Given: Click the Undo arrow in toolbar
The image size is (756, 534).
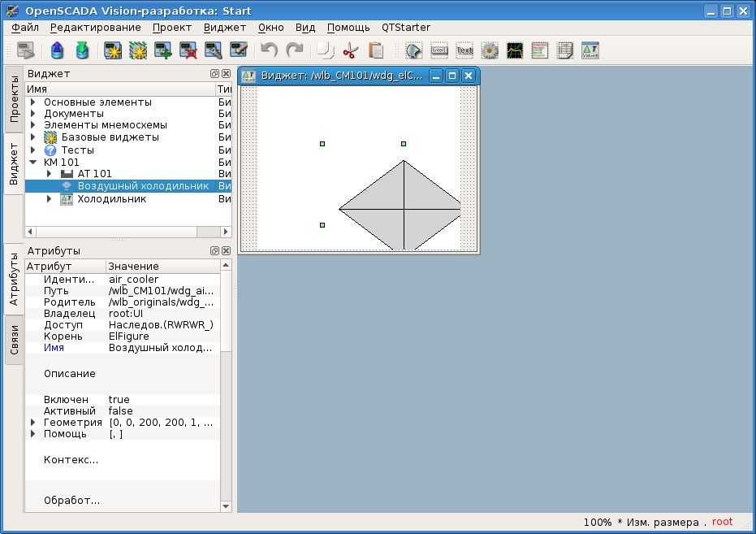Looking at the screenshot, I should point(269,50).
